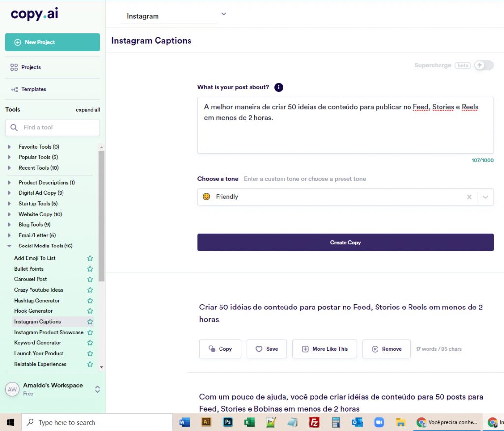
Task: Click More Like This button
Action: pos(325,349)
